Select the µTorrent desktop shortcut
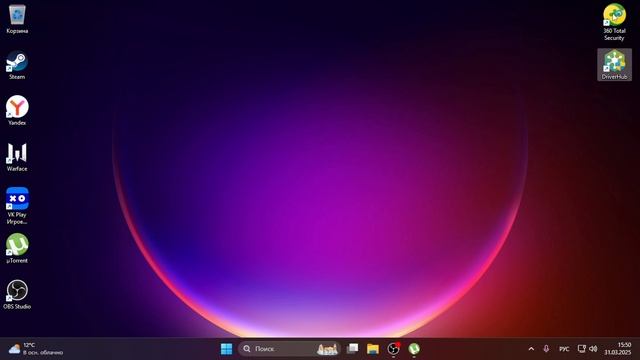This screenshot has height=360, width=640. 17,249
